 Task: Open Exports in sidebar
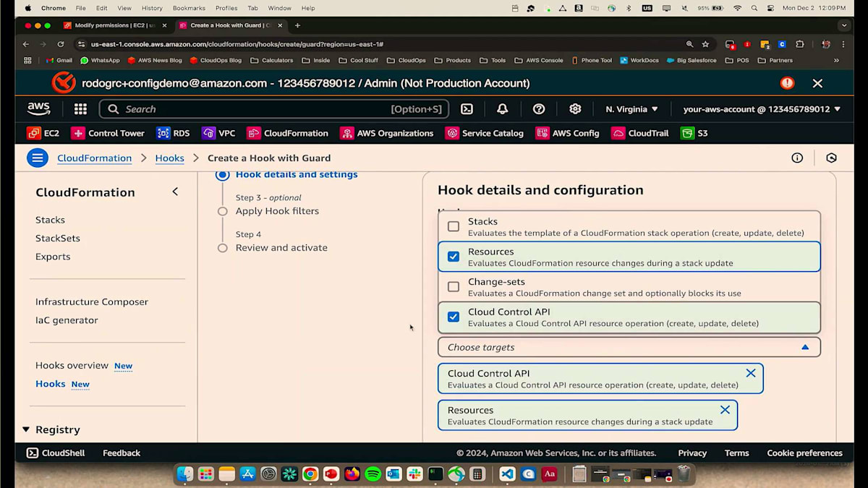point(53,257)
